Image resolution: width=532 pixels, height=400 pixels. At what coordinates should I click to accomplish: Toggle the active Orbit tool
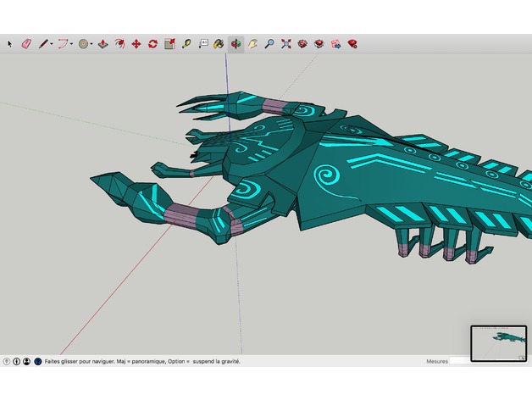[x=236, y=43]
